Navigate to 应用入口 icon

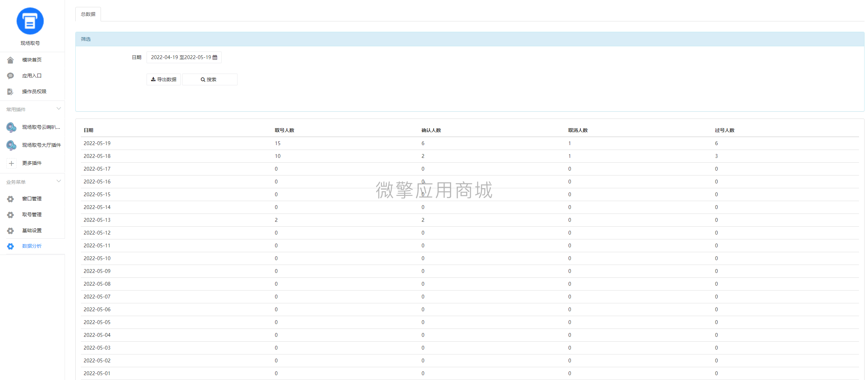pos(10,75)
